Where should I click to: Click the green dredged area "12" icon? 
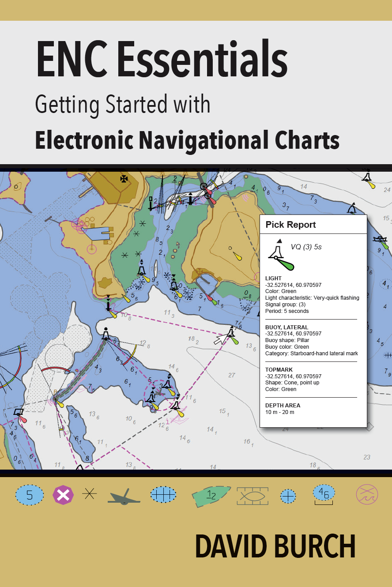(211, 494)
